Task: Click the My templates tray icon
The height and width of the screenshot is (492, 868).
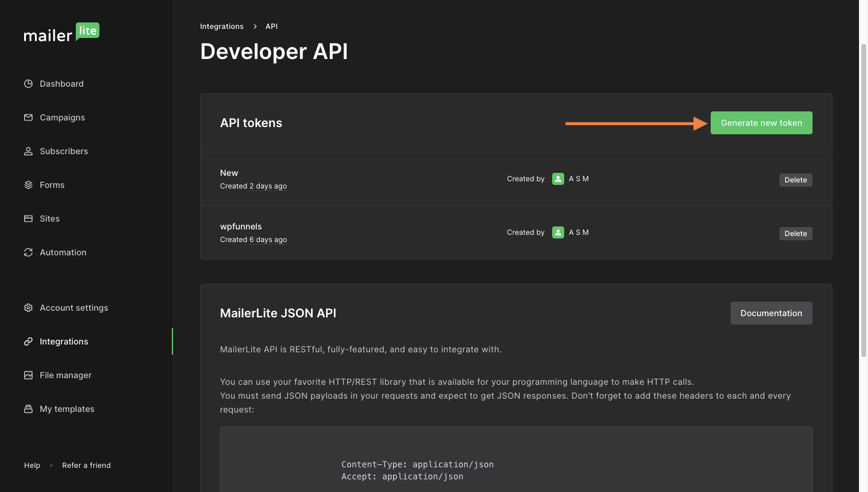Action: (x=28, y=409)
